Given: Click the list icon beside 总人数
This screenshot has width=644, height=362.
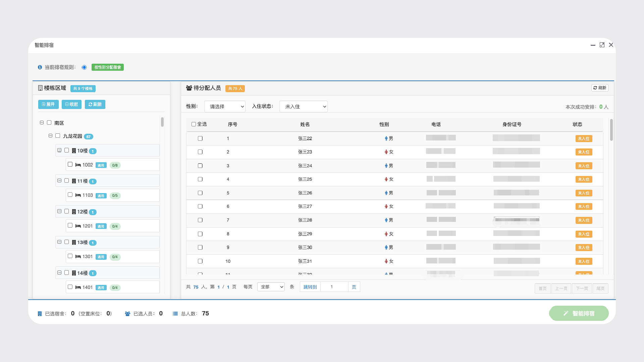Looking at the screenshot, I should click(x=175, y=314).
